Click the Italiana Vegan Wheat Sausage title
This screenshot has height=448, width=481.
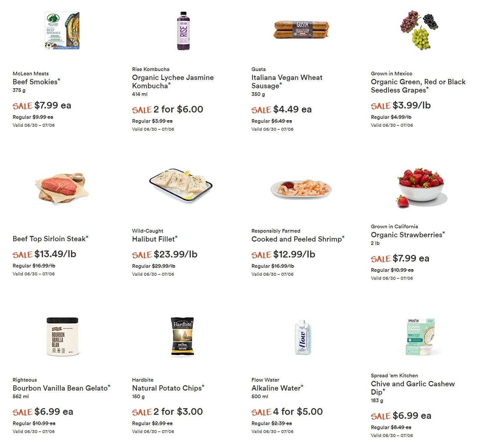pos(287,82)
